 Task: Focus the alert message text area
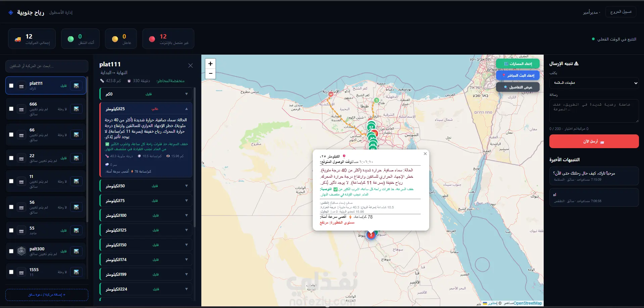coord(594,111)
